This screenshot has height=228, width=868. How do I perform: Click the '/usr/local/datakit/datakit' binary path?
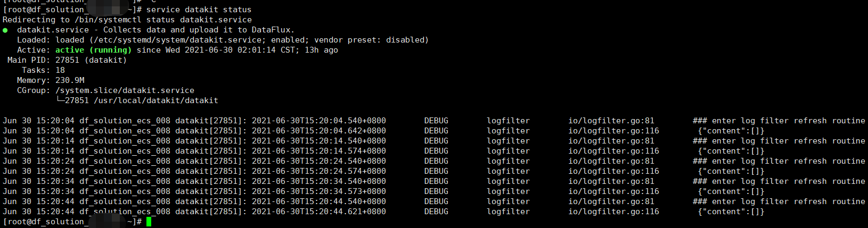(x=156, y=100)
